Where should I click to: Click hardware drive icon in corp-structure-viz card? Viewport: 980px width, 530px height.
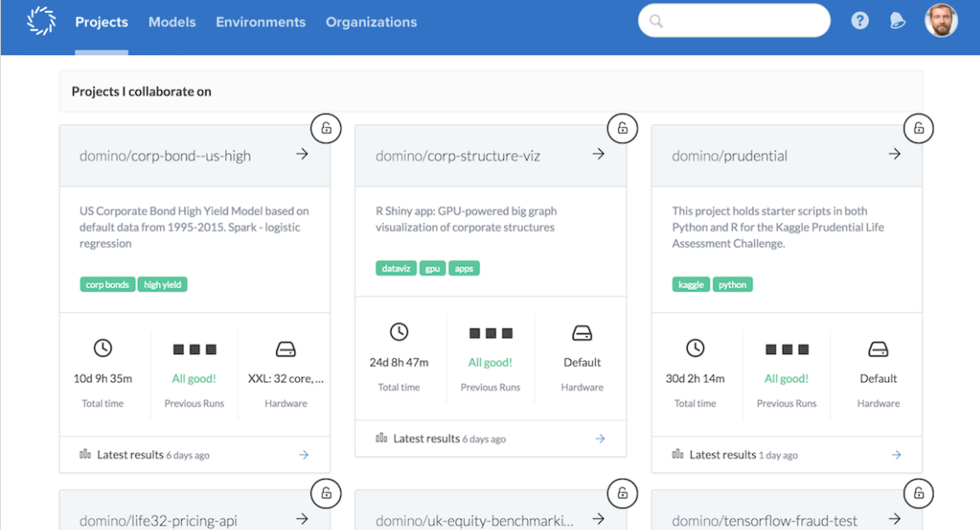point(582,333)
